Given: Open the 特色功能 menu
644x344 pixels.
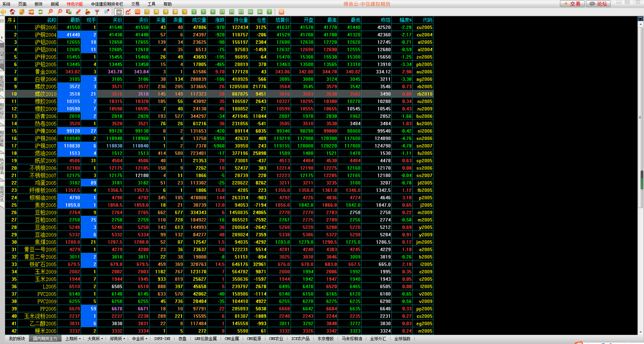Looking at the screenshot, I should [x=75, y=4].
